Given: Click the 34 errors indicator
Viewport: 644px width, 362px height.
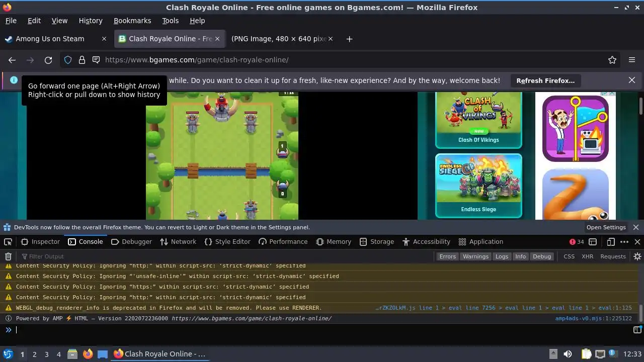Looking at the screenshot, I should point(577,242).
